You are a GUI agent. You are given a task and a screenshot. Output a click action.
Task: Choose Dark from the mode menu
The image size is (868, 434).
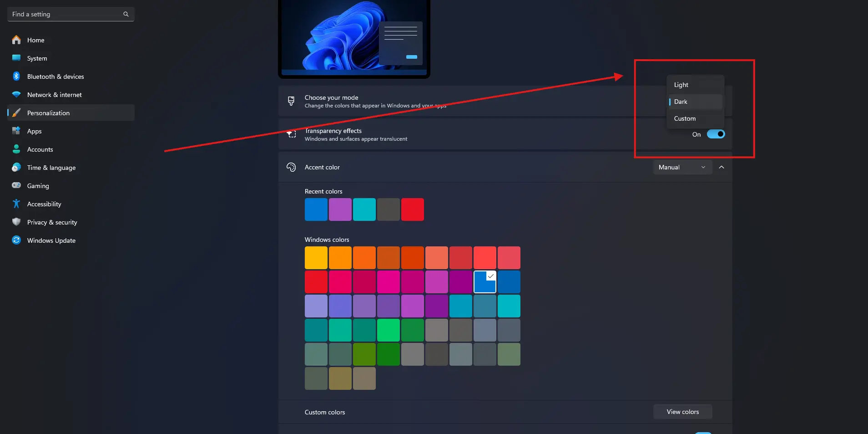click(x=695, y=102)
